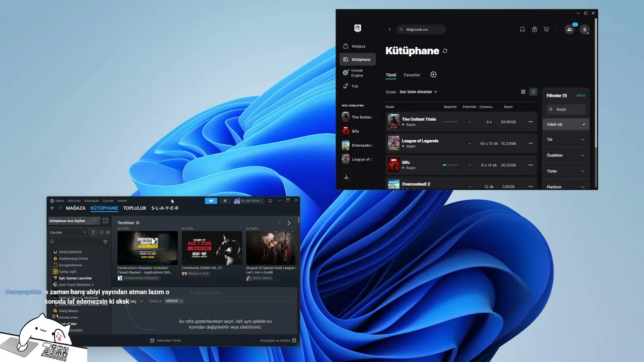Sort Steam games list ascending arrow

click(93, 232)
